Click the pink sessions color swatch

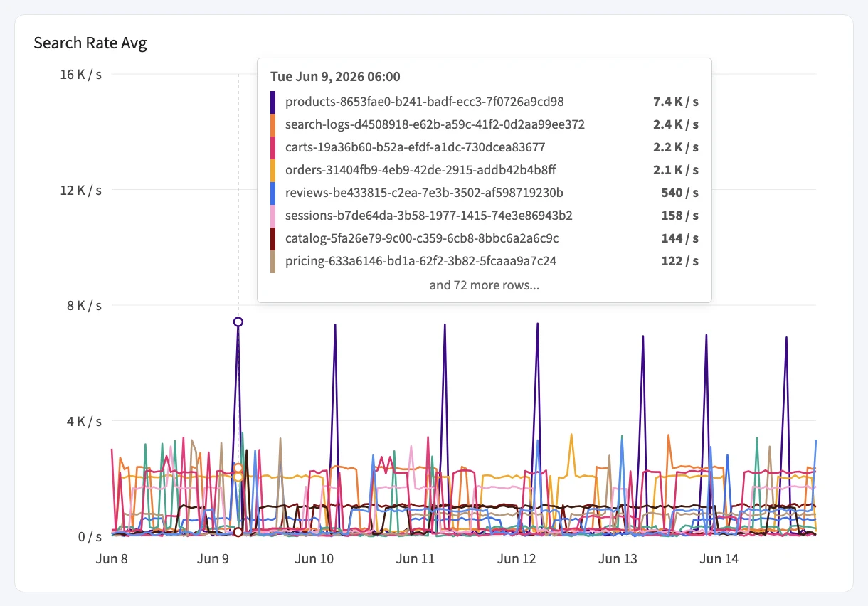[x=273, y=216]
